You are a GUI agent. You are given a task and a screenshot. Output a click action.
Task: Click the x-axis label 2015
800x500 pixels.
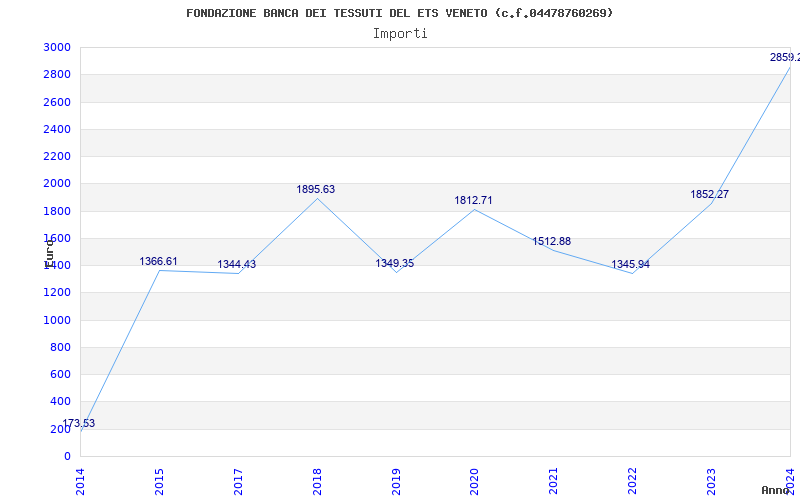click(x=159, y=482)
